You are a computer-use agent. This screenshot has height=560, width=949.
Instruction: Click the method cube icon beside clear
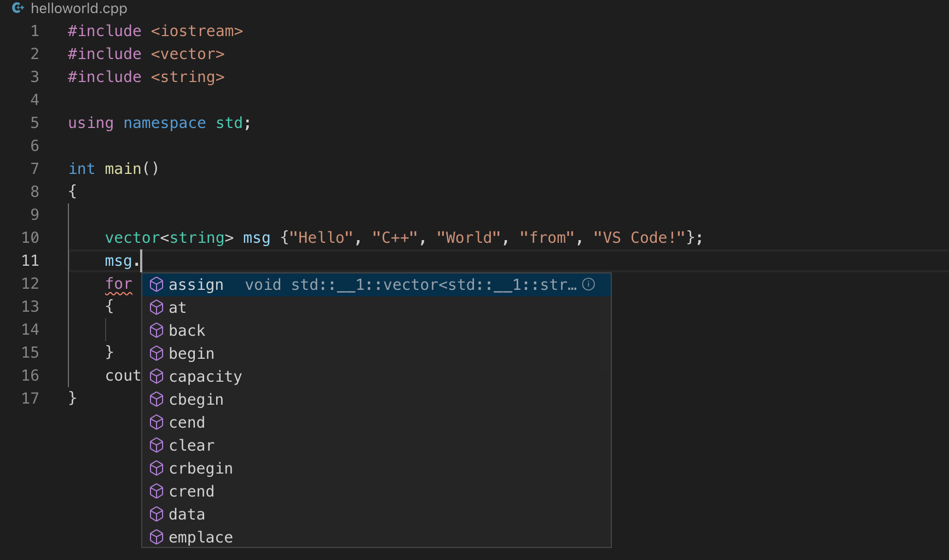pos(157,445)
